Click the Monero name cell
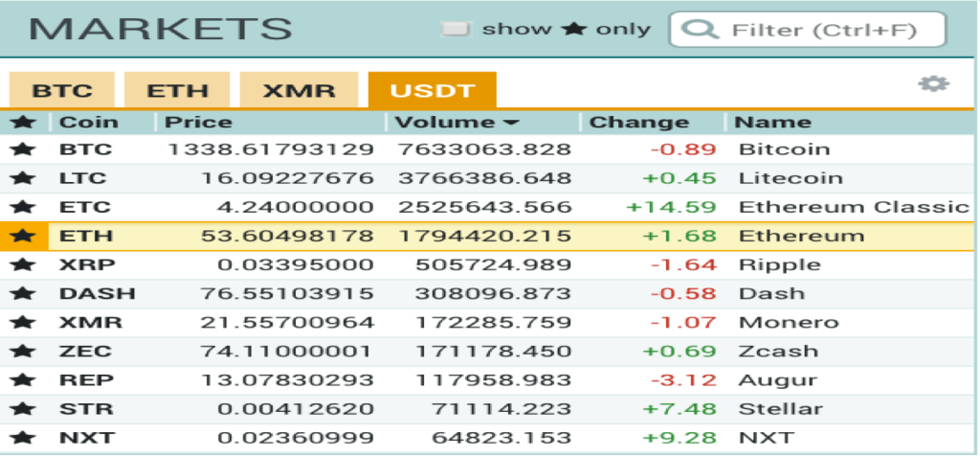The image size is (980, 457). pyautogui.click(x=789, y=322)
